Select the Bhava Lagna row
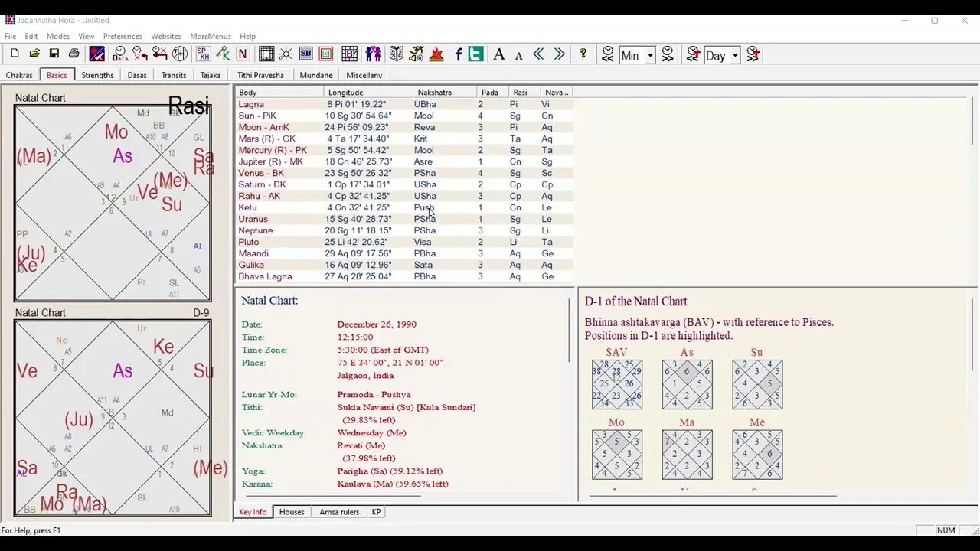The height and width of the screenshot is (551, 980). (x=404, y=276)
